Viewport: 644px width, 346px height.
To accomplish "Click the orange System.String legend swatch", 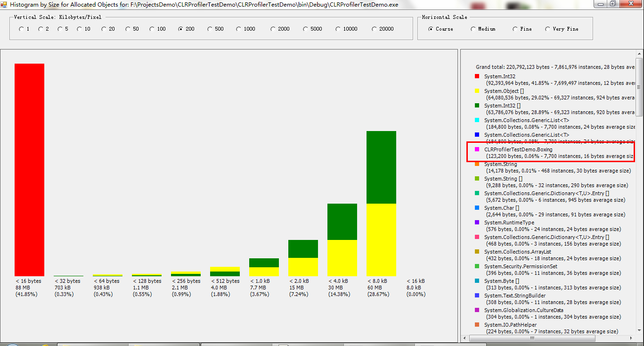I will click(x=477, y=164).
